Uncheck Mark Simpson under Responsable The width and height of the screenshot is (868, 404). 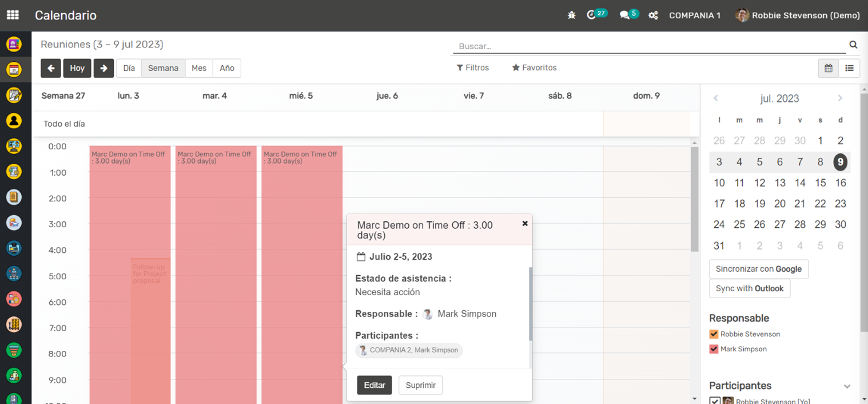714,349
